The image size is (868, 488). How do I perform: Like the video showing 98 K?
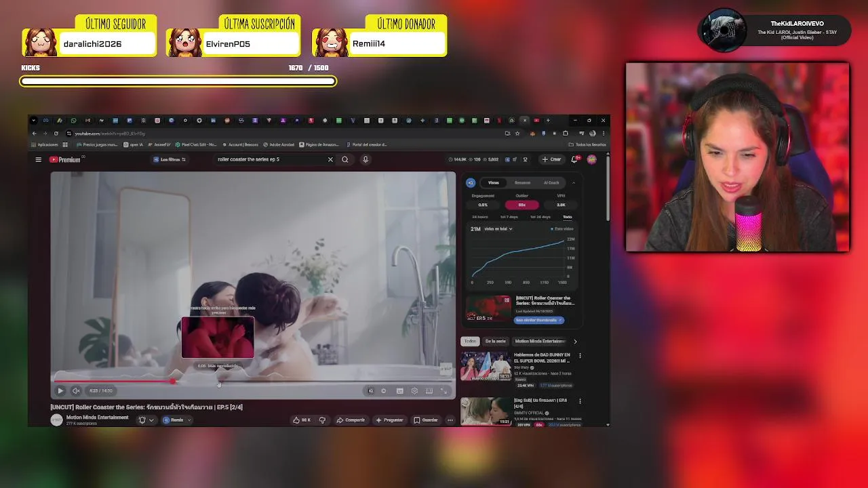(x=302, y=420)
